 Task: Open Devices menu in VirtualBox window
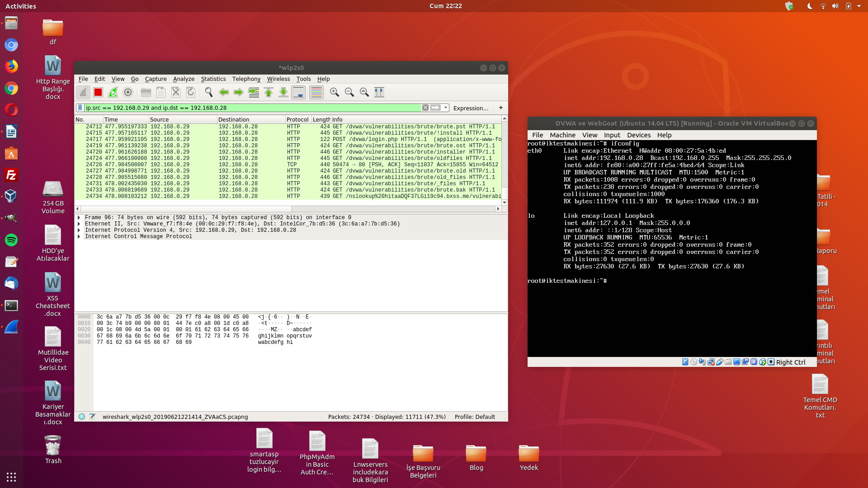pos(638,135)
